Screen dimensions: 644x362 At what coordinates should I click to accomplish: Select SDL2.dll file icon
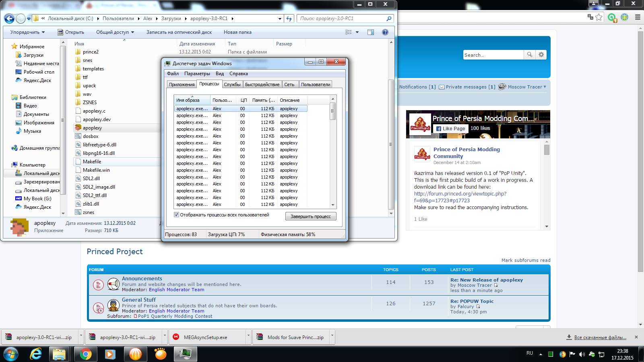coord(78,179)
